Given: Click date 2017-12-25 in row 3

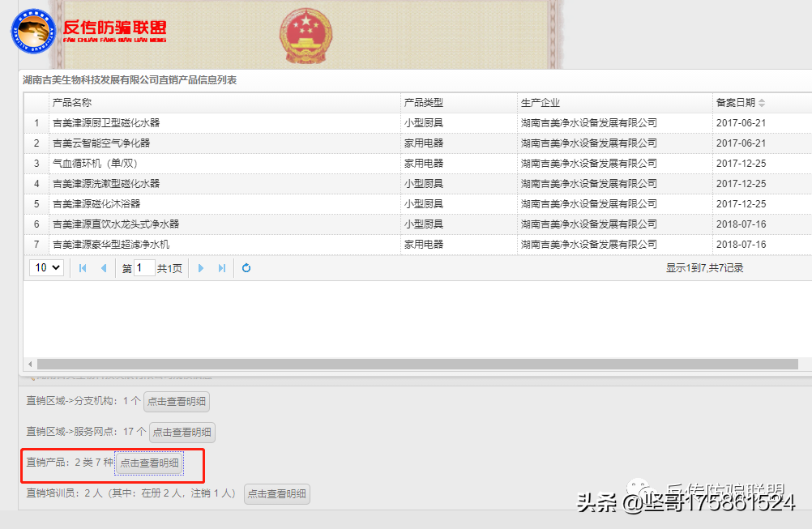Looking at the screenshot, I should (x=741, y=164).
